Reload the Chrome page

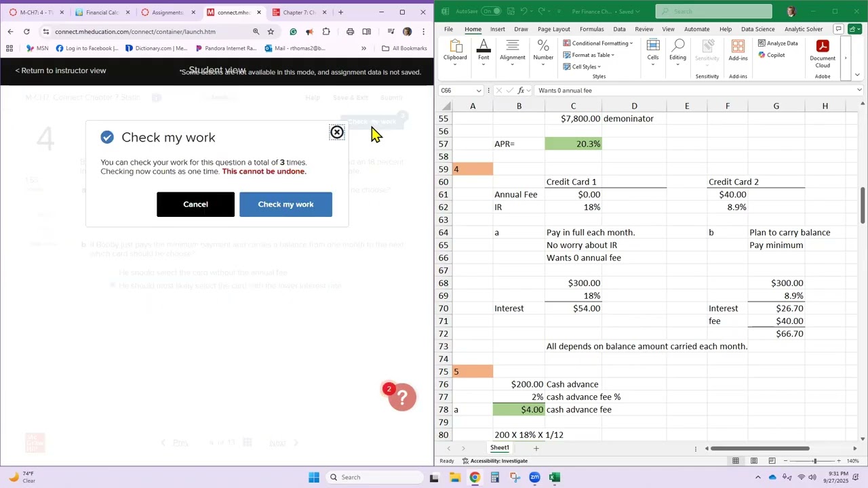pyautogui.click(x=26, y=31)
